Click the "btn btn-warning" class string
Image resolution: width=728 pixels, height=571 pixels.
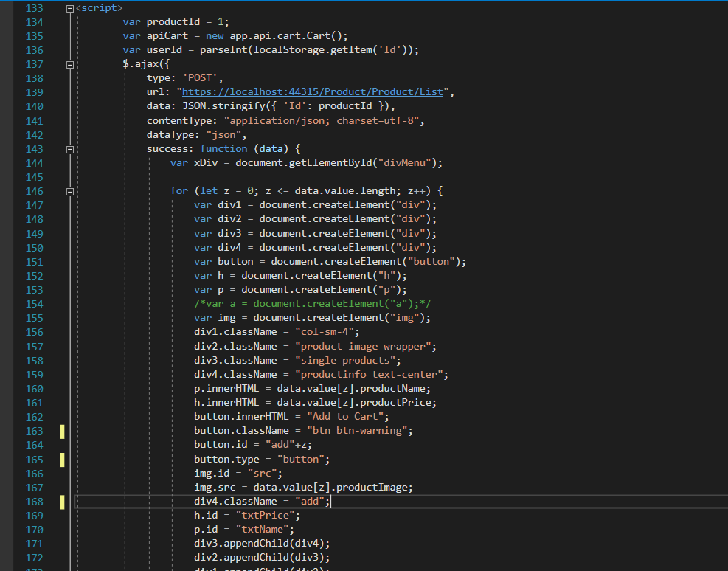[x=353, y=431]
